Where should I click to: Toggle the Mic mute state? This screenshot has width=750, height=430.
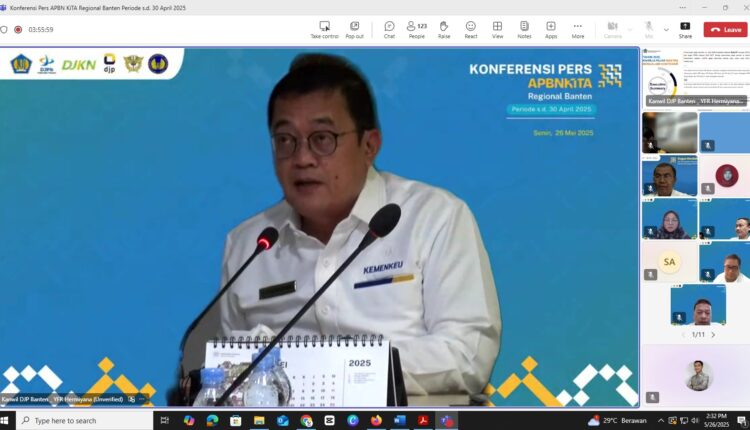click(648, 29)
